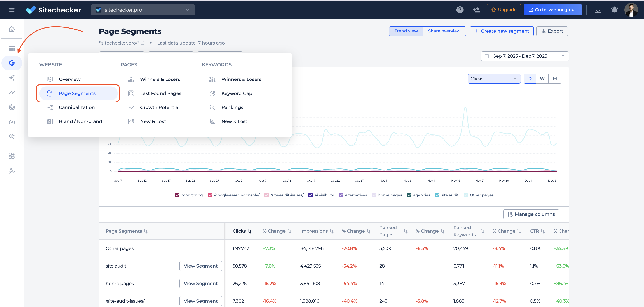Disable the agencies series checkbox
644x307 pixels.
pos(409,195)
